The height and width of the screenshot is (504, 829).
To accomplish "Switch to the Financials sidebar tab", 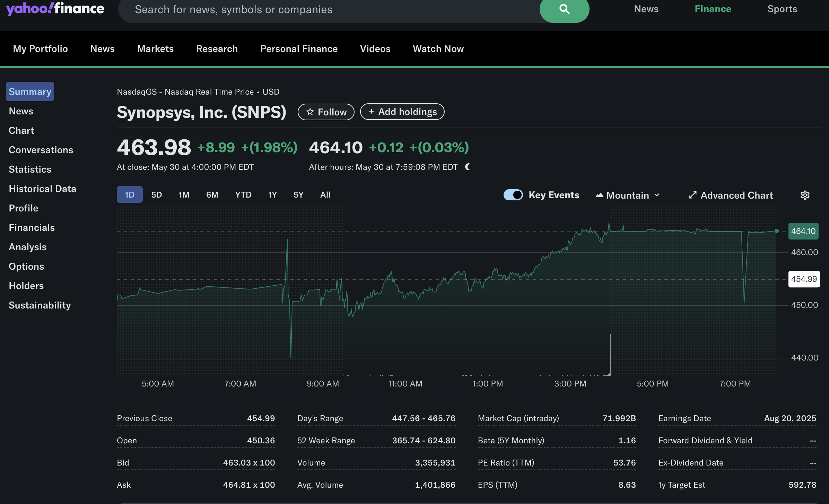I will (x=32, y=228).
